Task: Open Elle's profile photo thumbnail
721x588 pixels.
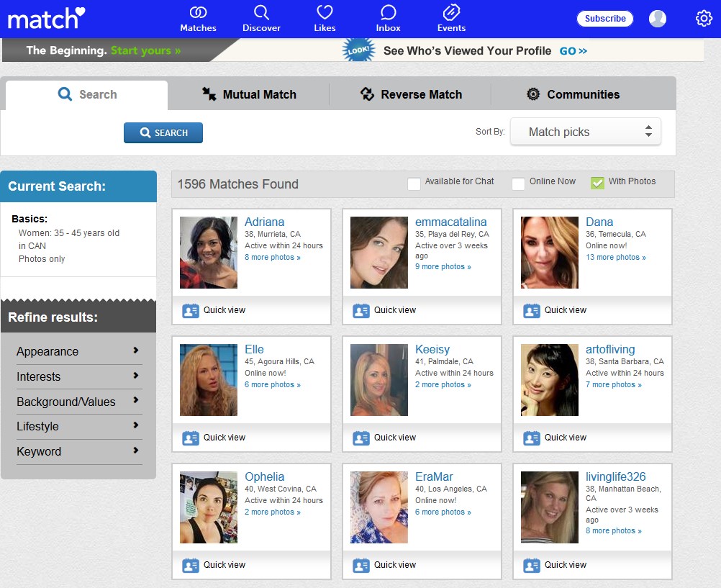Action: pyautogui.click(x=208, y=380)
